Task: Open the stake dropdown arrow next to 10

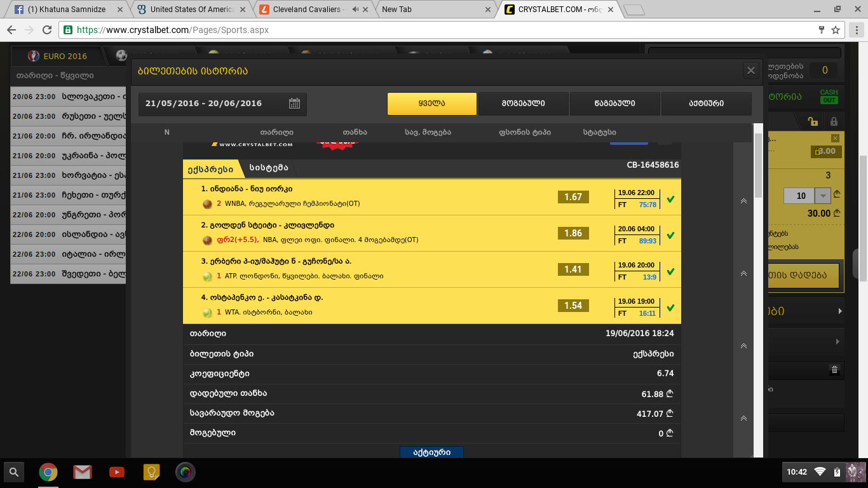Action: click(x=824, y=196)
